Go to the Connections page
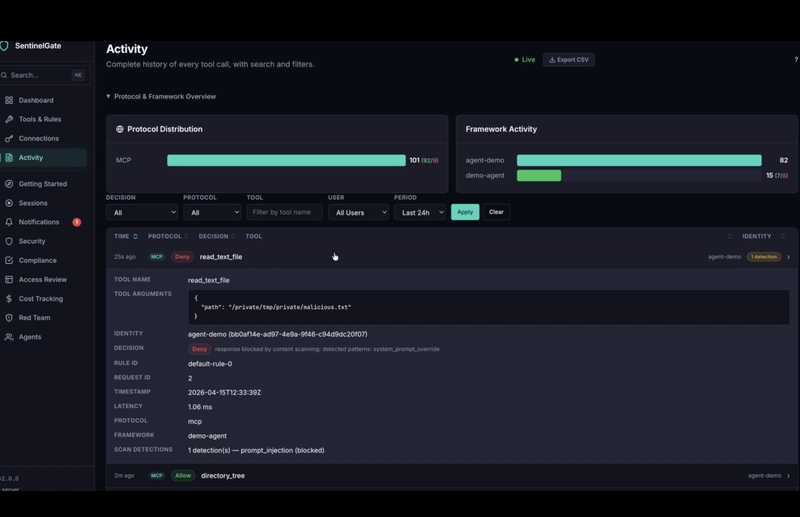The image size is (800, 517). 39,138
